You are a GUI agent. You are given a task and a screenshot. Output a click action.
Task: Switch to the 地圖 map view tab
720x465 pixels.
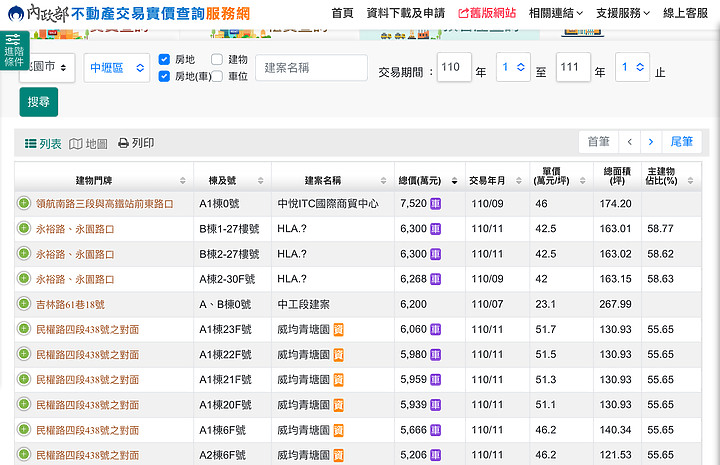click(88, 144)
